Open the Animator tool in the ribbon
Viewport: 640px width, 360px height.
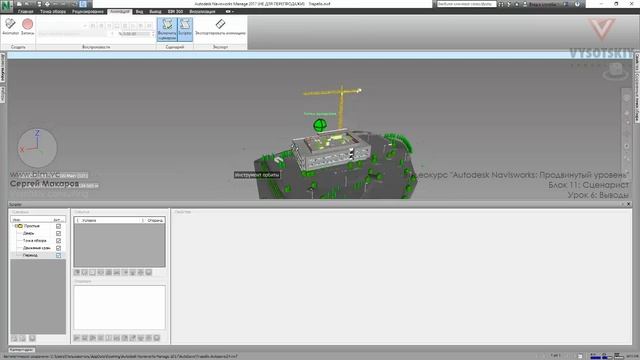[10, 27]
